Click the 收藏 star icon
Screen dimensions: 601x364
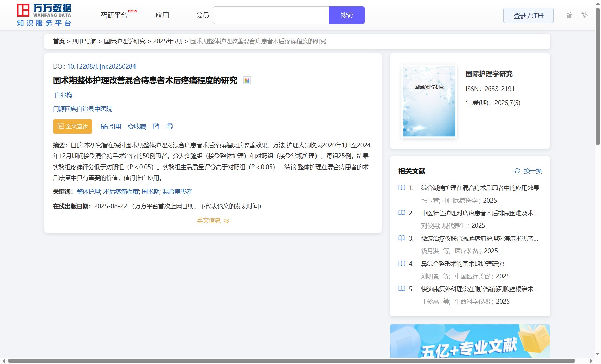click(x=131, y=127)
